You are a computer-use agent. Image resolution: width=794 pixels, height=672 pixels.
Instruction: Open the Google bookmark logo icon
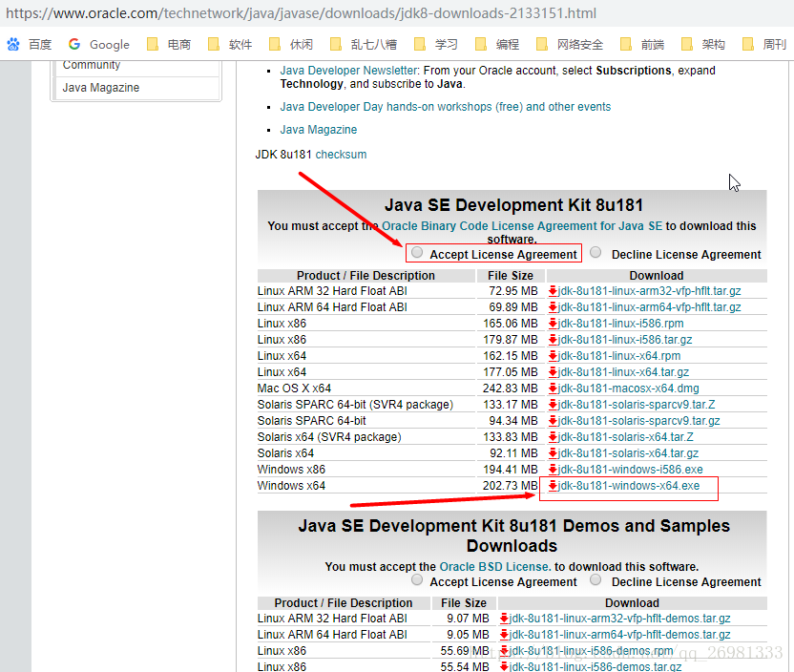(74, 45)
